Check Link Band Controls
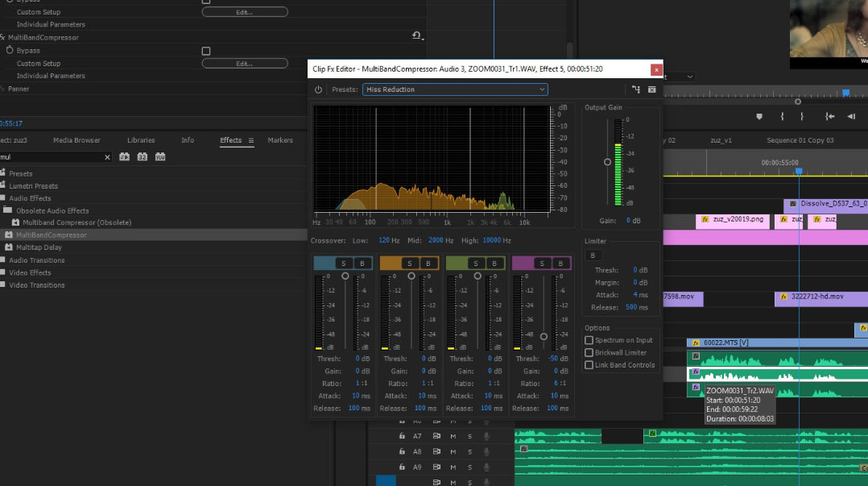The image size is (868, 486). [589, 365]
